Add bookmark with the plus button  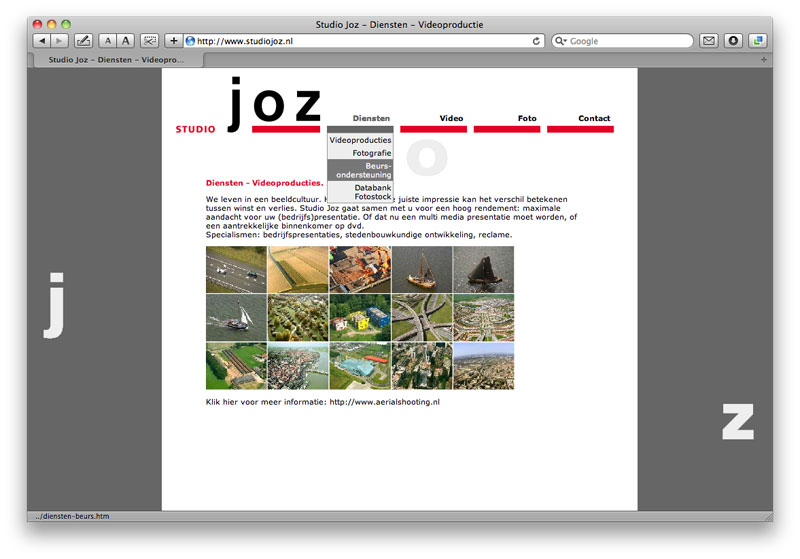point(173,41)
